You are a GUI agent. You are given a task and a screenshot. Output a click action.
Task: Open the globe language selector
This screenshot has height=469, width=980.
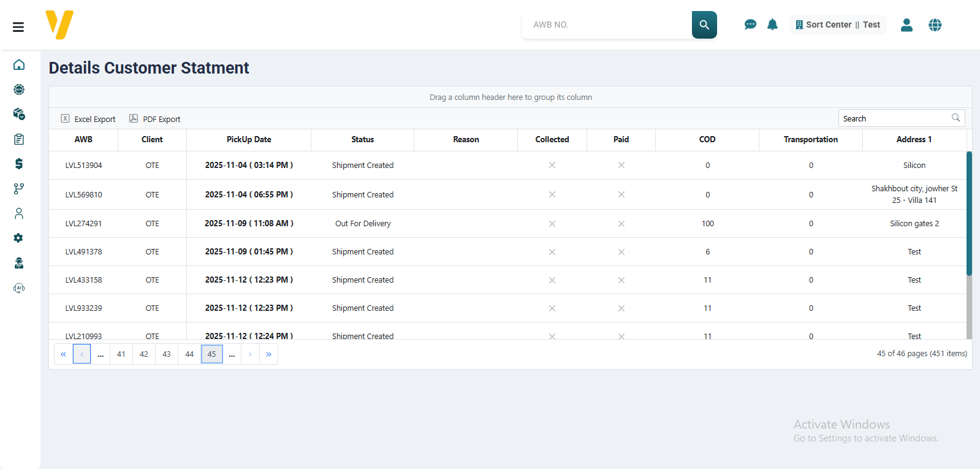click(935, 25)
